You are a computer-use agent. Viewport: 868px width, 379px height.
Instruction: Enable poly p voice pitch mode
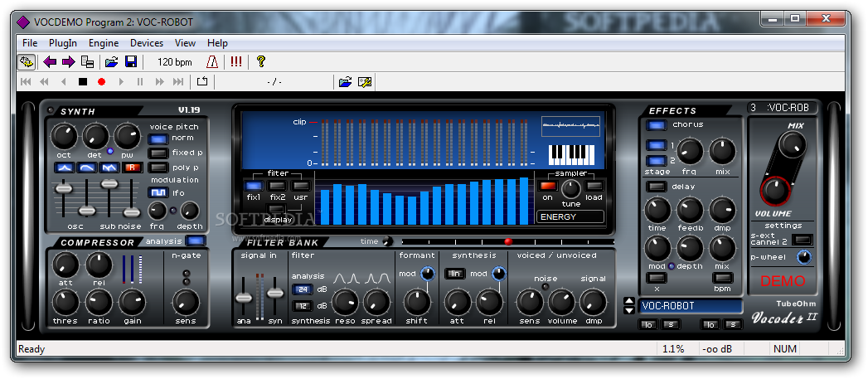pos(158,168)
